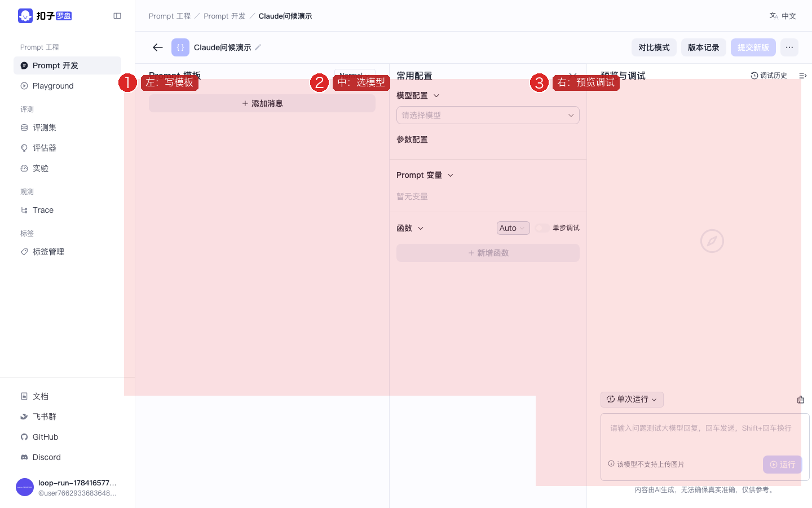Open 调试历史 debug history
Image resolution: width=812 pixels, height=508 pixels.
point(769,76)
